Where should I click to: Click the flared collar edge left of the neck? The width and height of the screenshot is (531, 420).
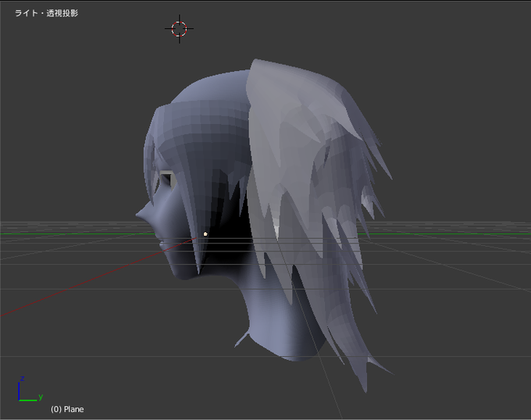(x=242, y=340)
